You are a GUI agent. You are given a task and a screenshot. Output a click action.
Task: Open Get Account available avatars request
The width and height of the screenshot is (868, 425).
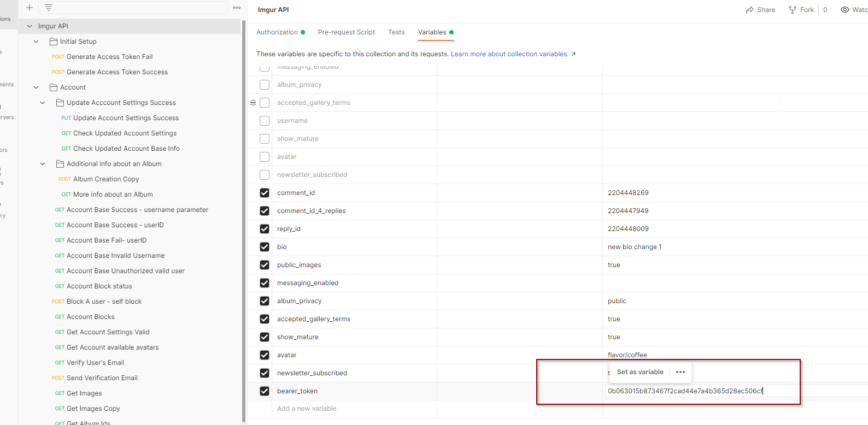[113, 347]
